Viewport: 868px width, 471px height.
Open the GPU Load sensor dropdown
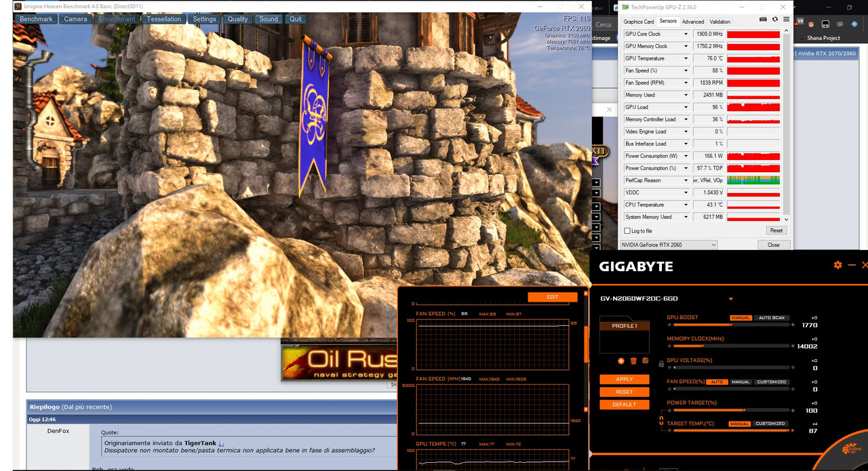686,107
